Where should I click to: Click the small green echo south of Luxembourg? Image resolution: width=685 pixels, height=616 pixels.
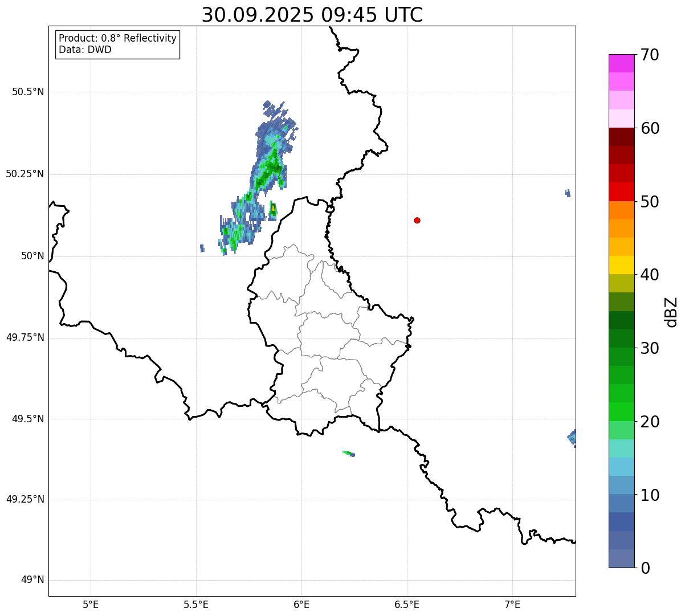349,454
